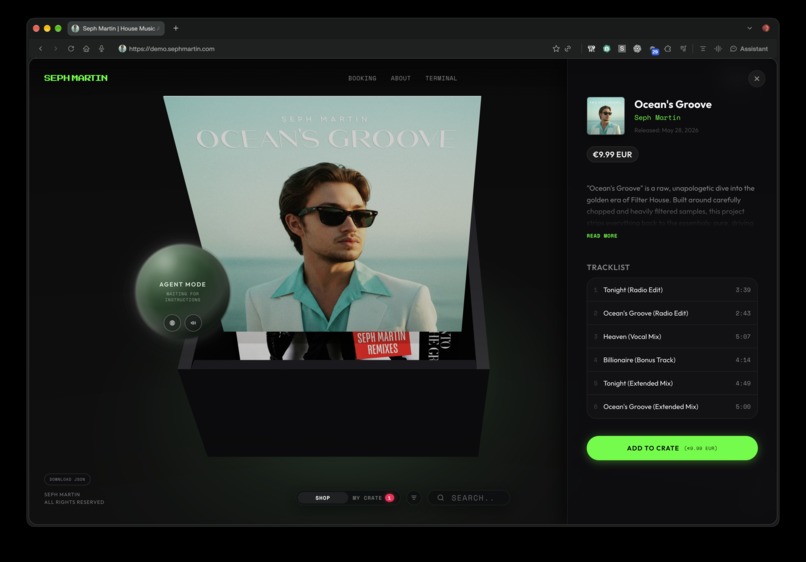Click the TRACKLIST heading
The height and width of the screenshot is (562, 806).
tap(608, 267)
